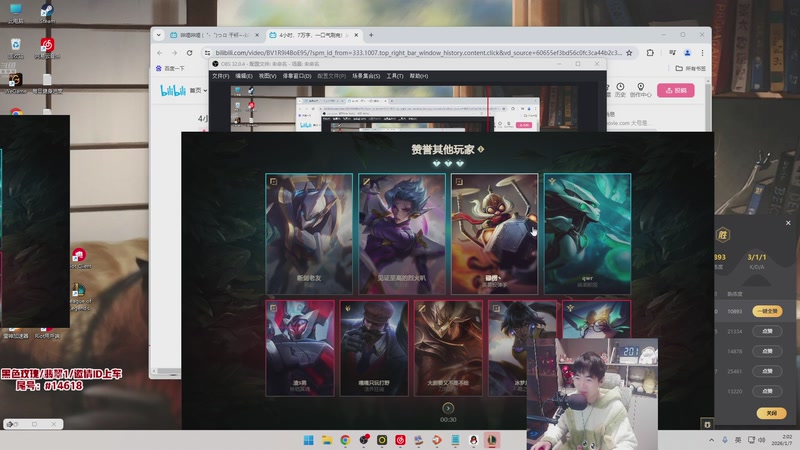Click the 胜 hexagon victory badge
Viewport: 800px width, 450px height.
pos(722,235)
